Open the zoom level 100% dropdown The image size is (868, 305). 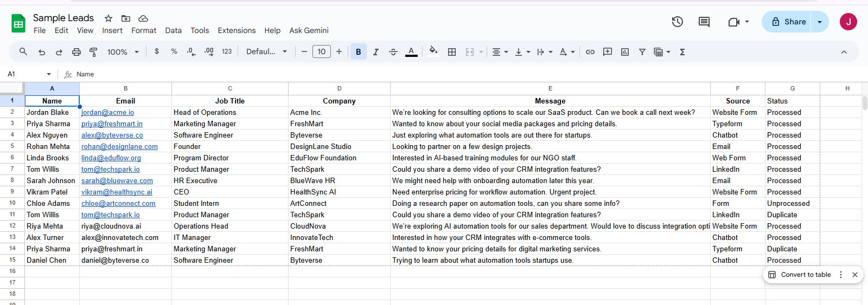click(123, 52)
